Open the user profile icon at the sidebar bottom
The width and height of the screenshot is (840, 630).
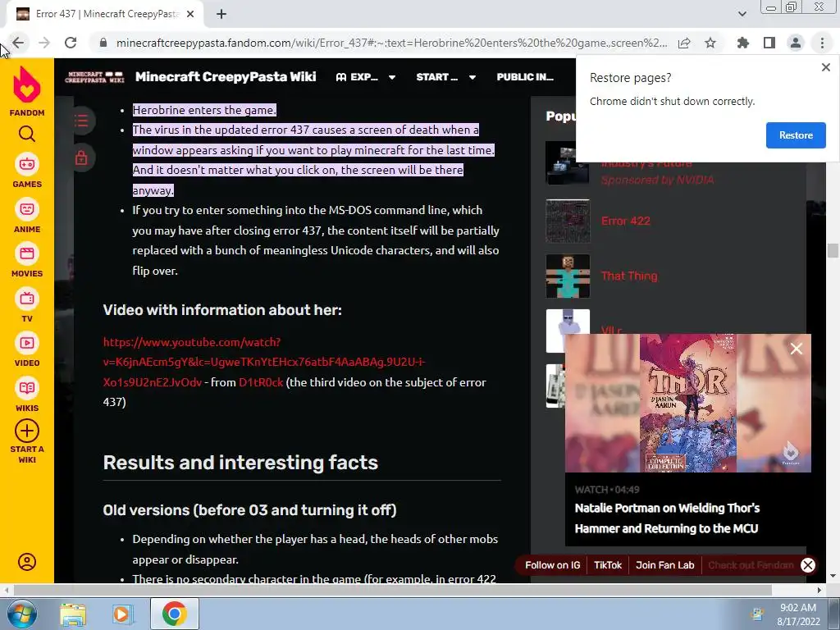(27, 561)
